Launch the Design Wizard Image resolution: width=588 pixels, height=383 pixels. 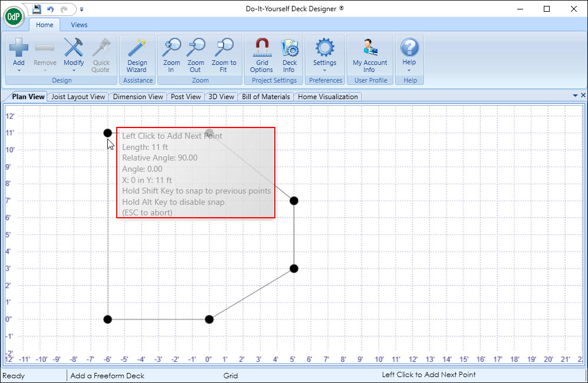coord(137,55)
